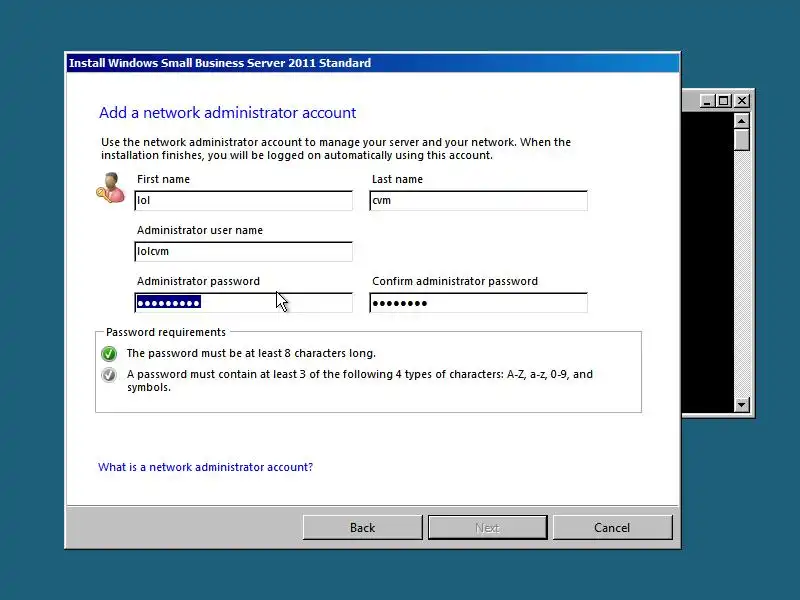This screenshot has width=800, height=600.
Task: Open 'What is a network administrator account?' link
Action: point(205,467)
